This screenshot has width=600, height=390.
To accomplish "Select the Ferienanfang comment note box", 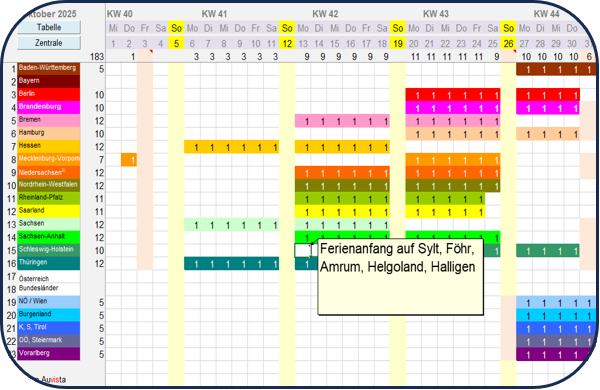I will [401, 277].
